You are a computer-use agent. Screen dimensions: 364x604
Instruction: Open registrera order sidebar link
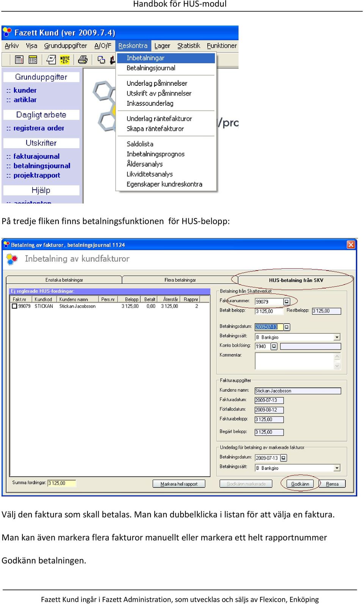(39, 128)
